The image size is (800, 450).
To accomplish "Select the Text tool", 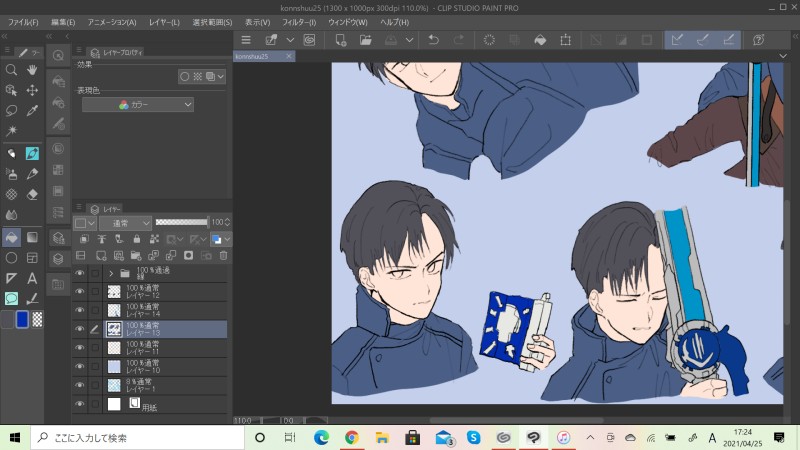I will pyautogui.click(x=32, y=278).
